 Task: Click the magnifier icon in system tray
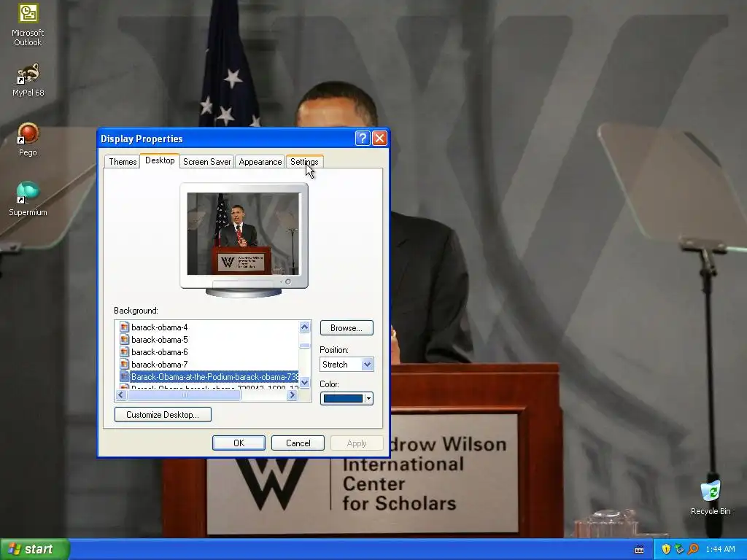point(694,549)
